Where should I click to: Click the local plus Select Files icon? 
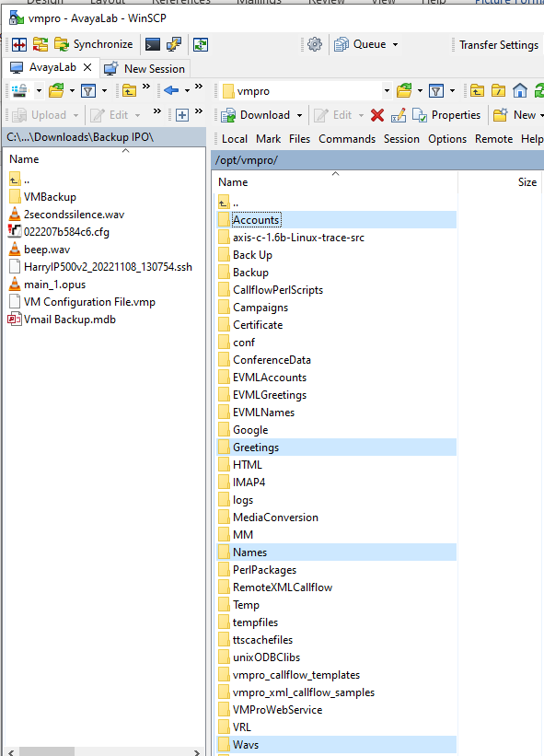click(182, 115)
